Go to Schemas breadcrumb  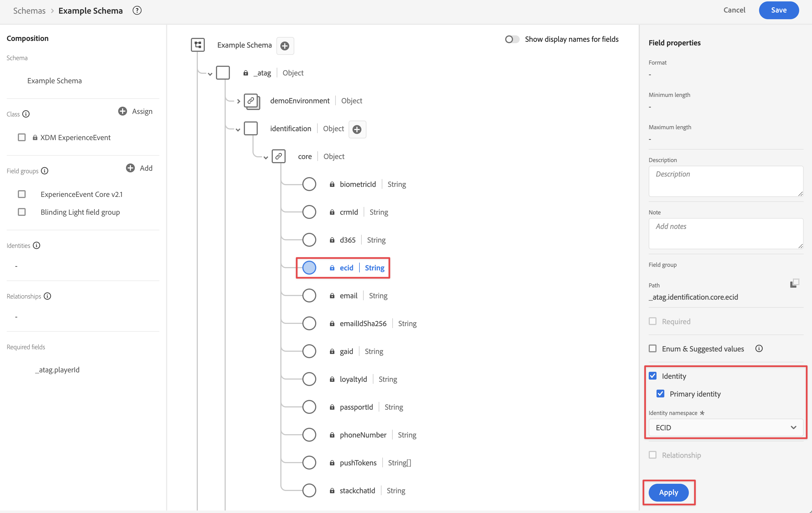29,11
